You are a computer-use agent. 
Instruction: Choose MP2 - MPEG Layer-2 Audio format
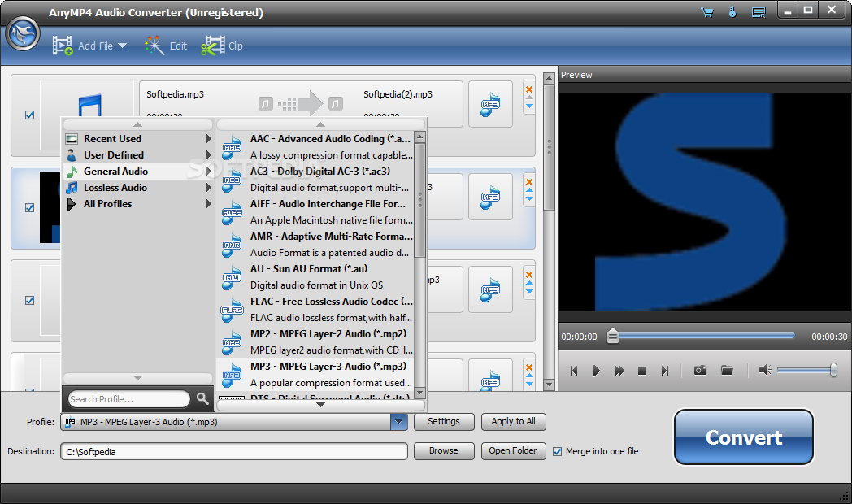click(315, 342)
